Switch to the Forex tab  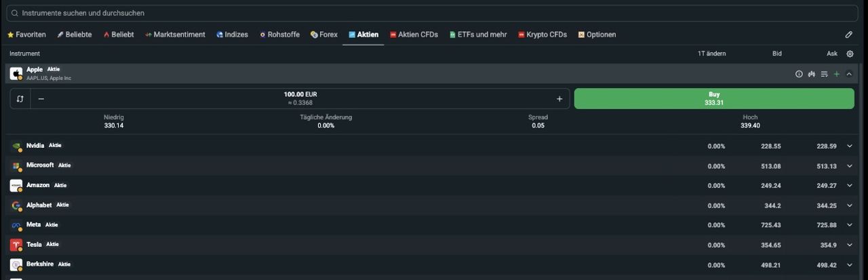323,35
